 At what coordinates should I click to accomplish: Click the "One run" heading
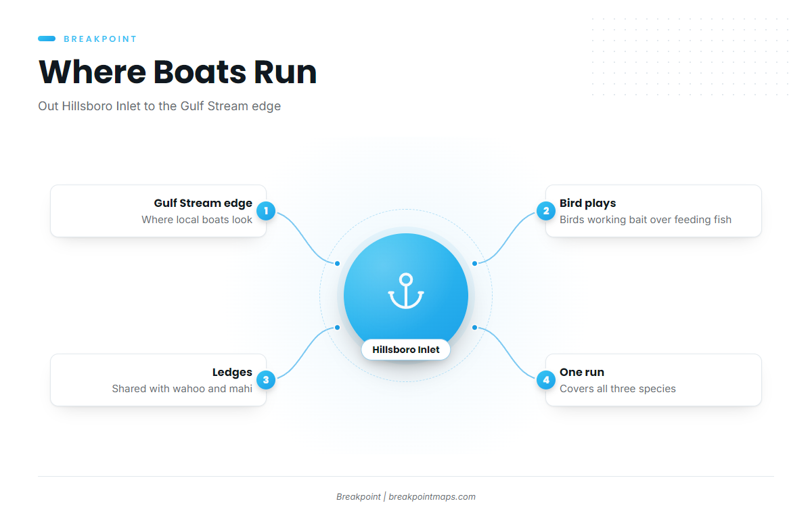pyautogui.click(x=582, y=372)
